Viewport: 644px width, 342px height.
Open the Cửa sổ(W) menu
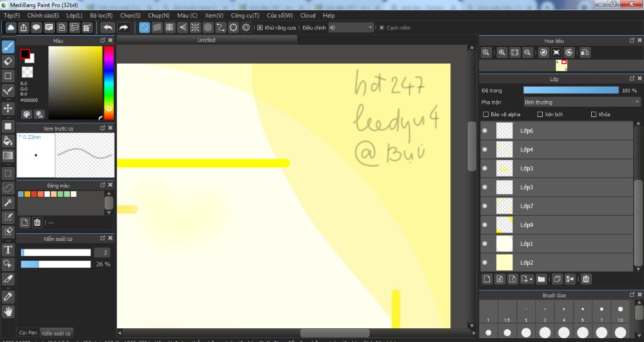click(280, 16)
